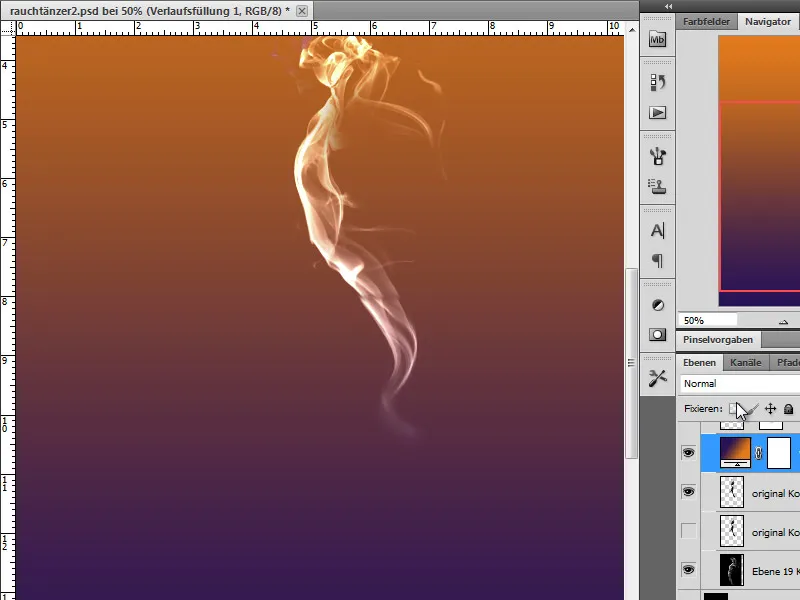Switch to the Kanäle tab

point(744,362)
